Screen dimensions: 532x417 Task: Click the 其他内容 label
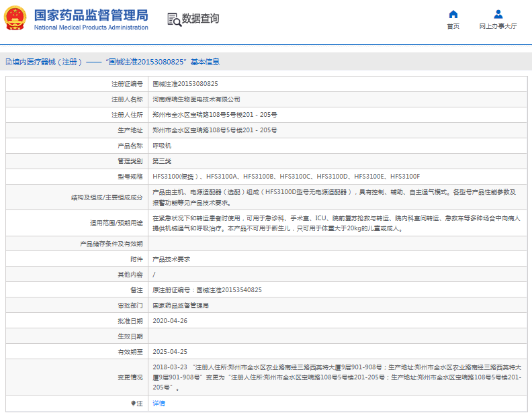tap(130, 275)
